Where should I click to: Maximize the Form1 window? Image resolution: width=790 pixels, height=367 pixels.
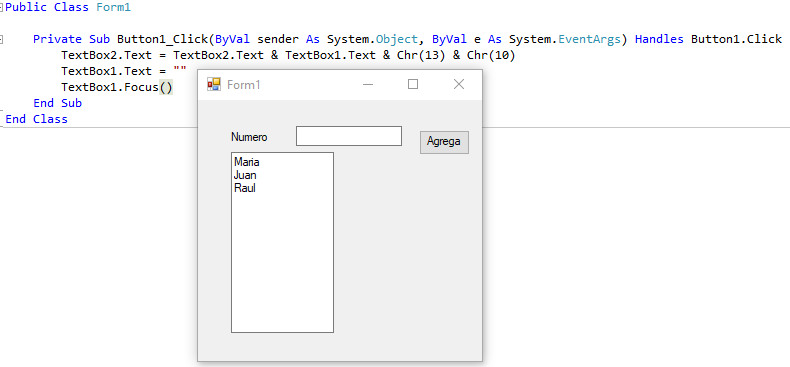click(x=413, y=85)
